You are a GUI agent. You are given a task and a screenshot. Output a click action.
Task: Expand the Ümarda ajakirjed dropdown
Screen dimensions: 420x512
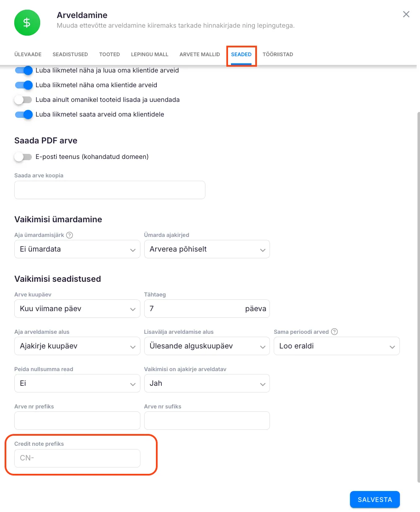(207, 249)
